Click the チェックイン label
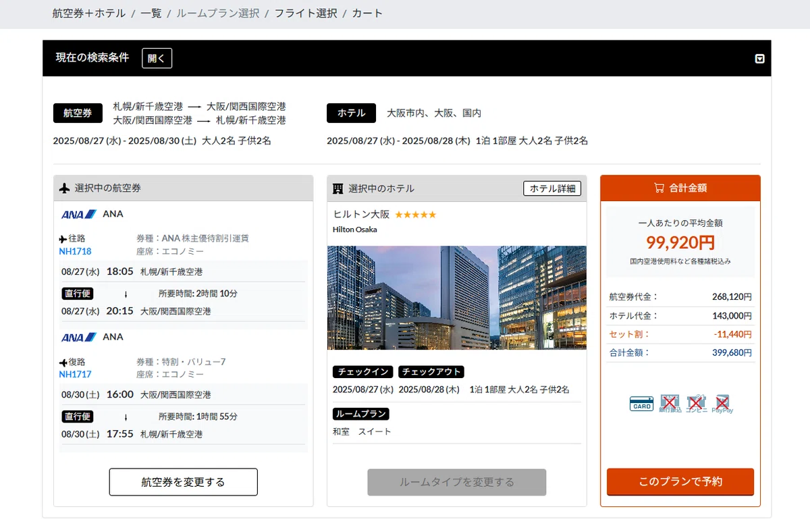This screenshot has width=810, height=532. click(363, 372)
